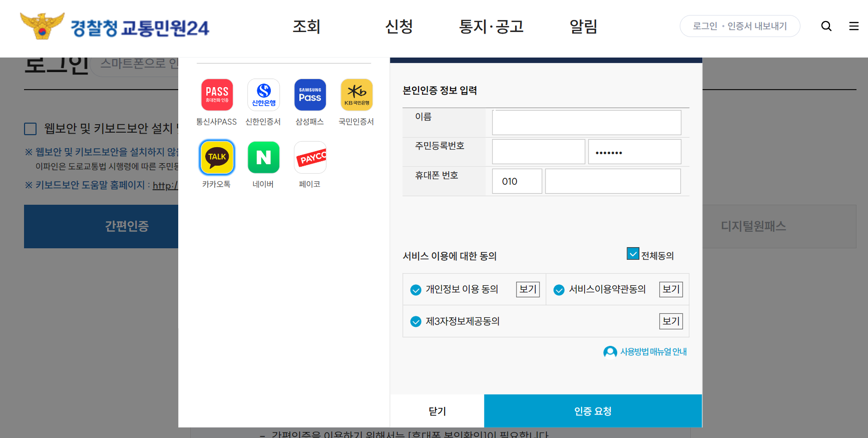Open the search magnifier icon
The height and width of the screenshot is (438, 868).
[826, 26]
